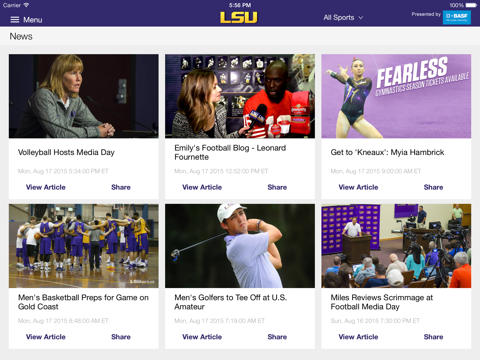Select headline Get to 'Kneaux': Myia Hambrick
Viewport: 480px width, 360px height.
pos(387,152)
